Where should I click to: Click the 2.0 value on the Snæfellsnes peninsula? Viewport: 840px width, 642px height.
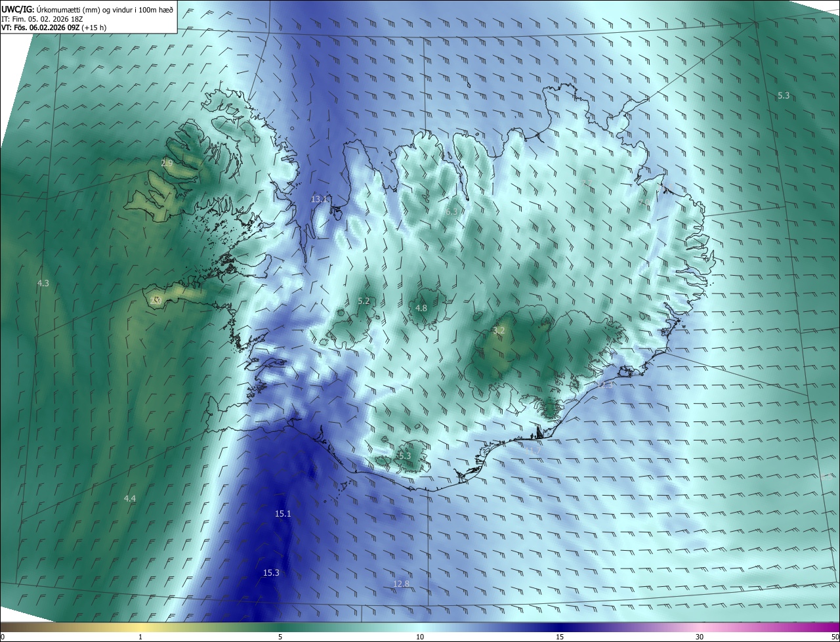pyautogui.click(x=156, y=301)
